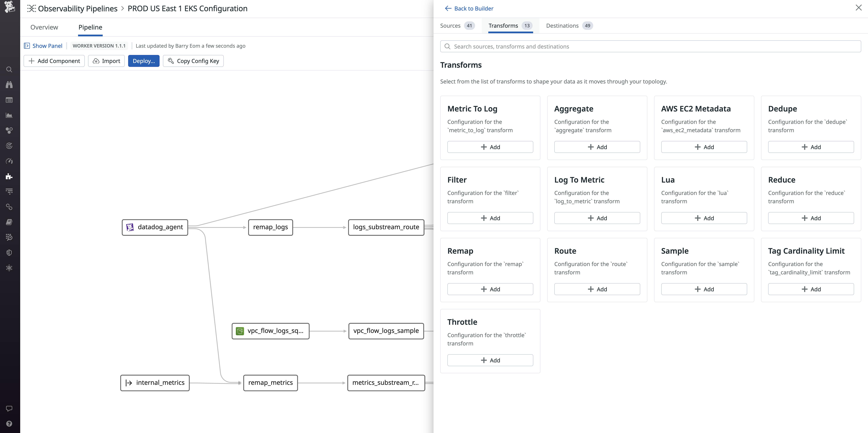Select the Watchdog binoculars icon in sidebar
Screen dimensions: 868x433
[9, 84]
